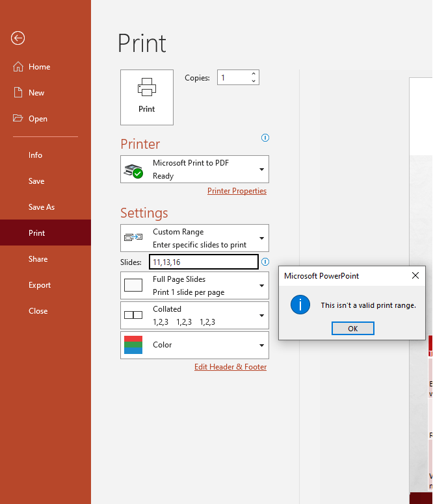Click the Home house icon
The width and height of the screenshot is (433, 504).
pyautogui.click(x=18, y=66)
